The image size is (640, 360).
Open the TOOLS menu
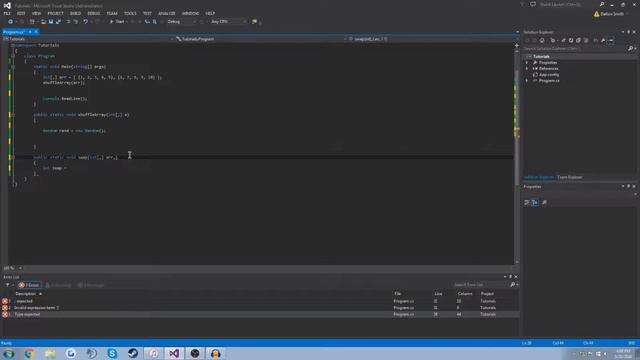(x=130, y=13)
